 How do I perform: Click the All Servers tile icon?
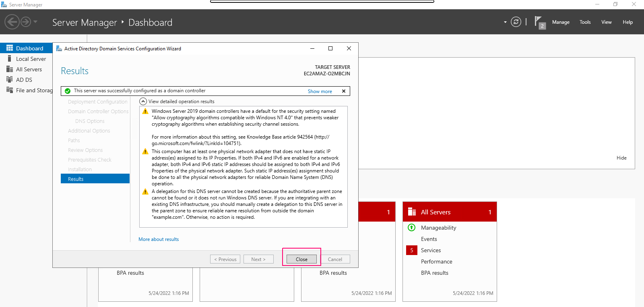click(x=412, y=212)
